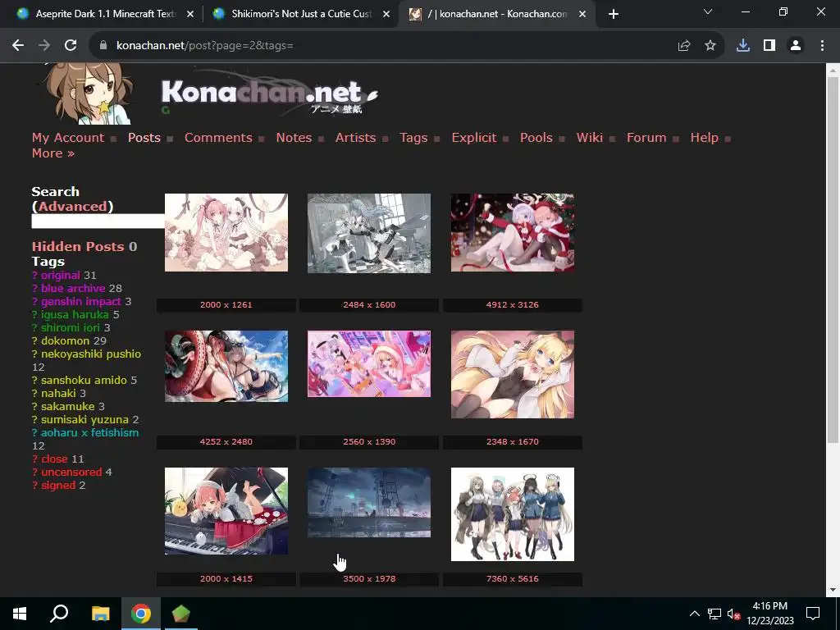Go back to the previous page
Viewport: 840px width, 630px height.
coord(18,46)
